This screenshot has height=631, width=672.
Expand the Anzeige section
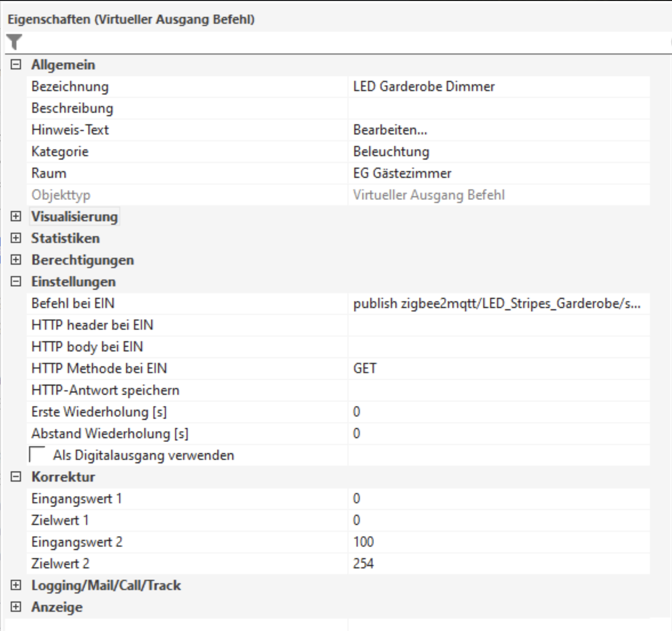[16, 607]
